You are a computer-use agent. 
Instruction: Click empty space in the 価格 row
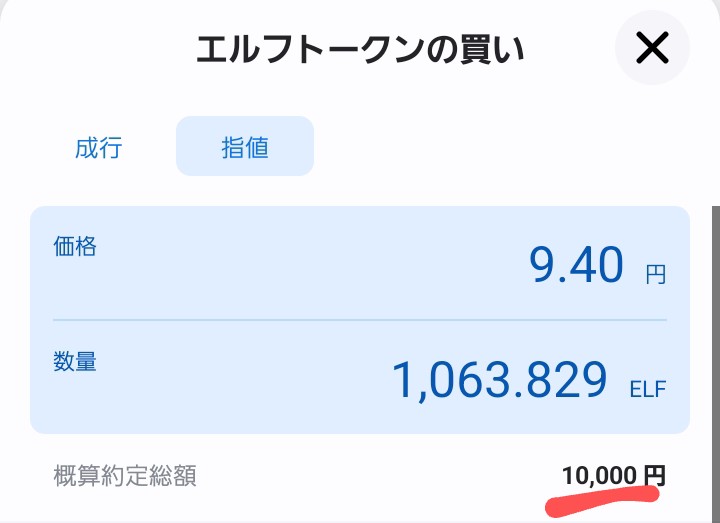[298, 266]
